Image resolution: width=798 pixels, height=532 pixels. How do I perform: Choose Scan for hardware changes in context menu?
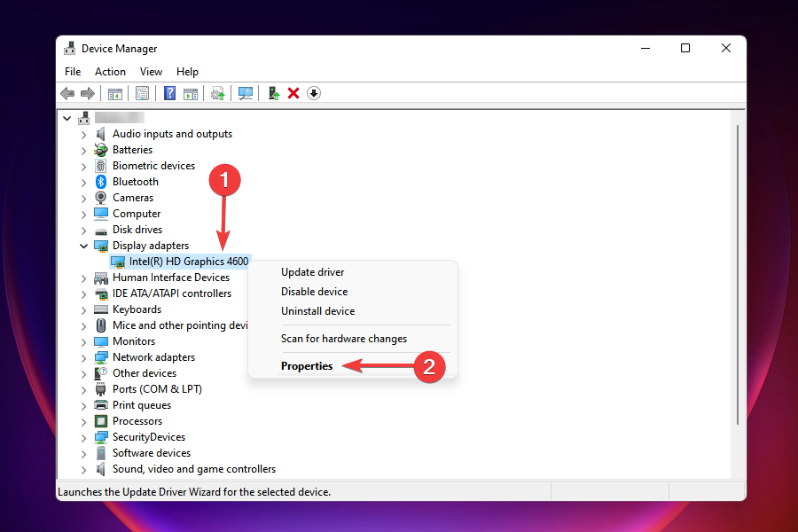[x=343, y=338]
